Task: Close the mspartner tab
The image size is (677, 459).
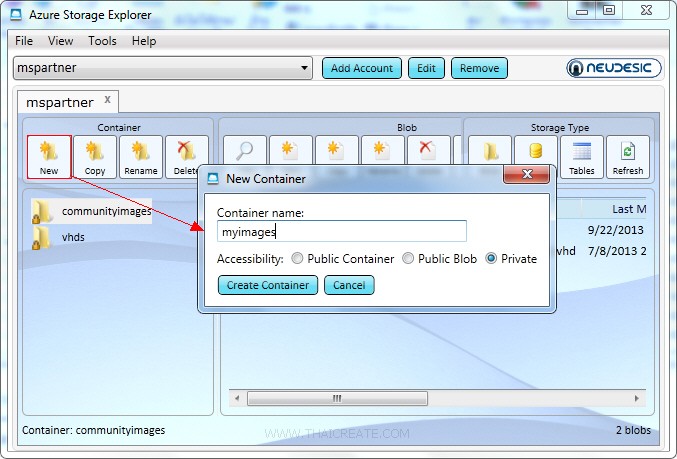Action: 108,100
